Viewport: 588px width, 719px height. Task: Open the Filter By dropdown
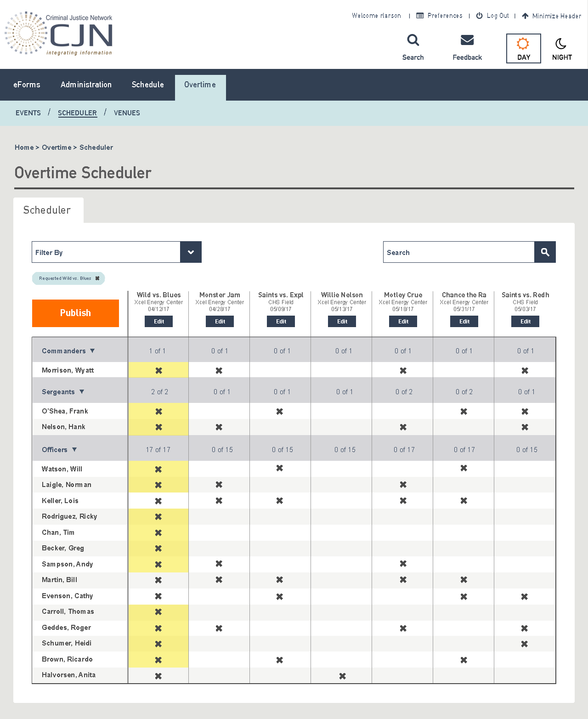point(117,252)
